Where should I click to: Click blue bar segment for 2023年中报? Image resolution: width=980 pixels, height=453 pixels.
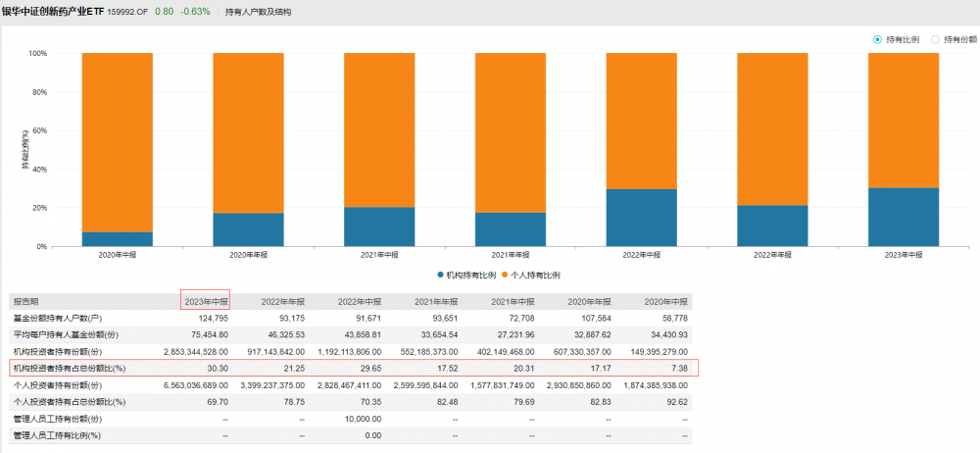coord(904,217)
